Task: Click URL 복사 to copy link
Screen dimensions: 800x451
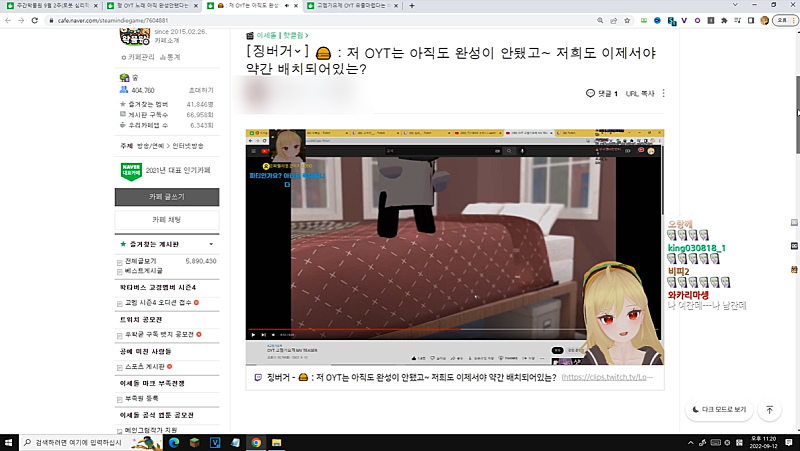Action: click(x=640, y=93)
